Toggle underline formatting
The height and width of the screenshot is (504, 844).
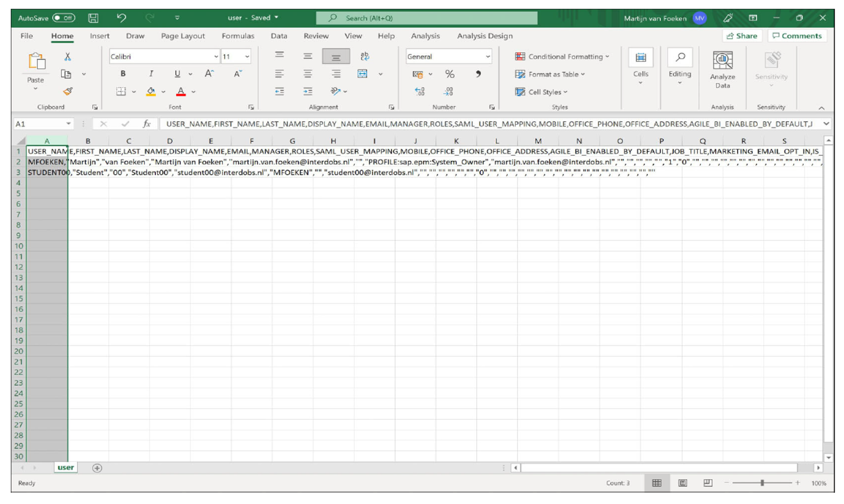tap(177, 74)
